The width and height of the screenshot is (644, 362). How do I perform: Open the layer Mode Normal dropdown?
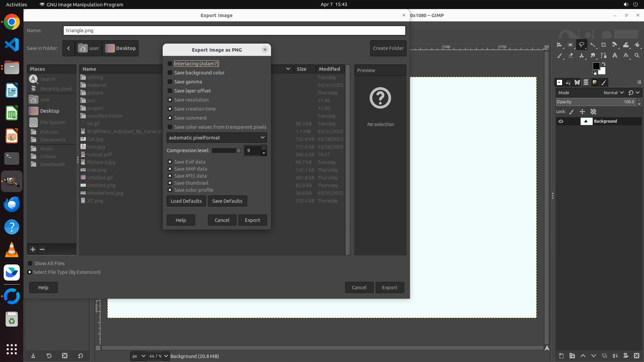pos(613,93)
